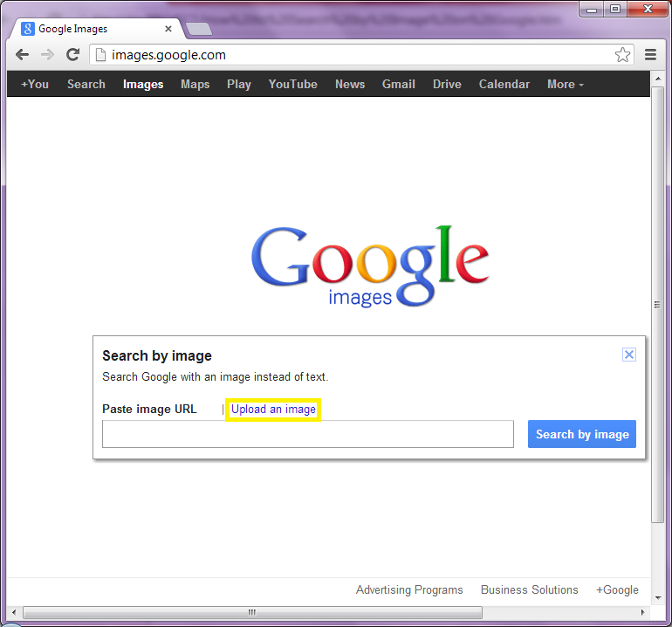Screen dimensions: 672x627
Task: Open a new tab next to Google Images
Action: tap(199, 29)
